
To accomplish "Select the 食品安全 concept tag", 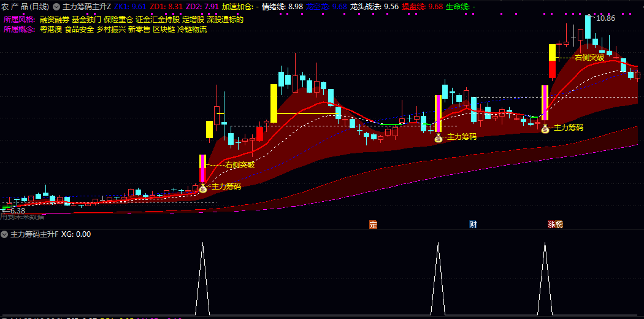I will pos(79,29).
